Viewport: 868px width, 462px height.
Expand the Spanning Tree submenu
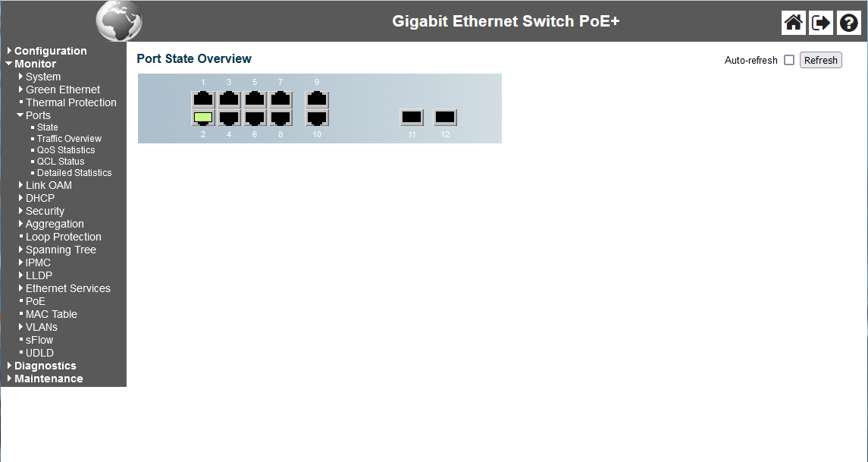(61, 250)
